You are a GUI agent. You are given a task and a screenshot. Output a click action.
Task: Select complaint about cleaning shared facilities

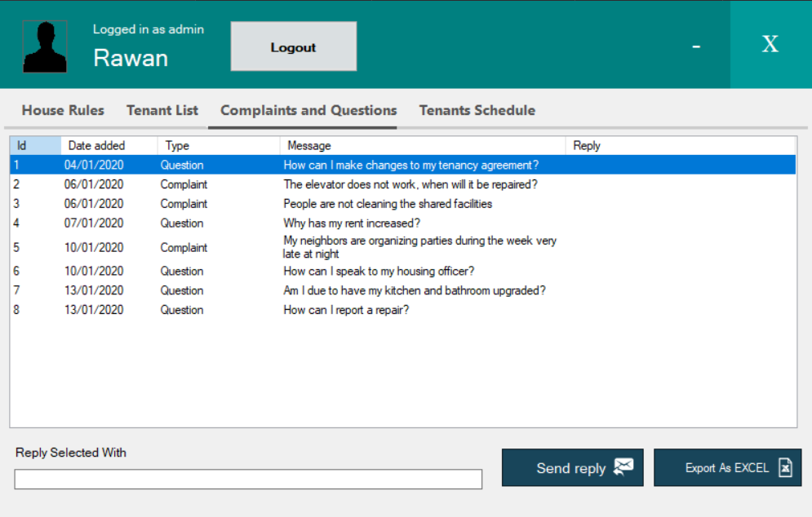pyautogui.click(x=403, y=204)
